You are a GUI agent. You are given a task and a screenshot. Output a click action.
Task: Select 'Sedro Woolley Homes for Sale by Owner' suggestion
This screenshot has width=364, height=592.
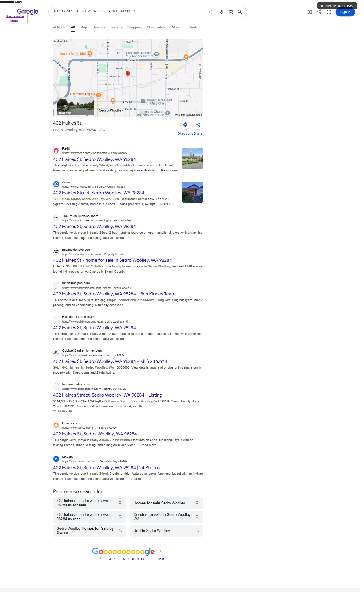pos(90,531)
